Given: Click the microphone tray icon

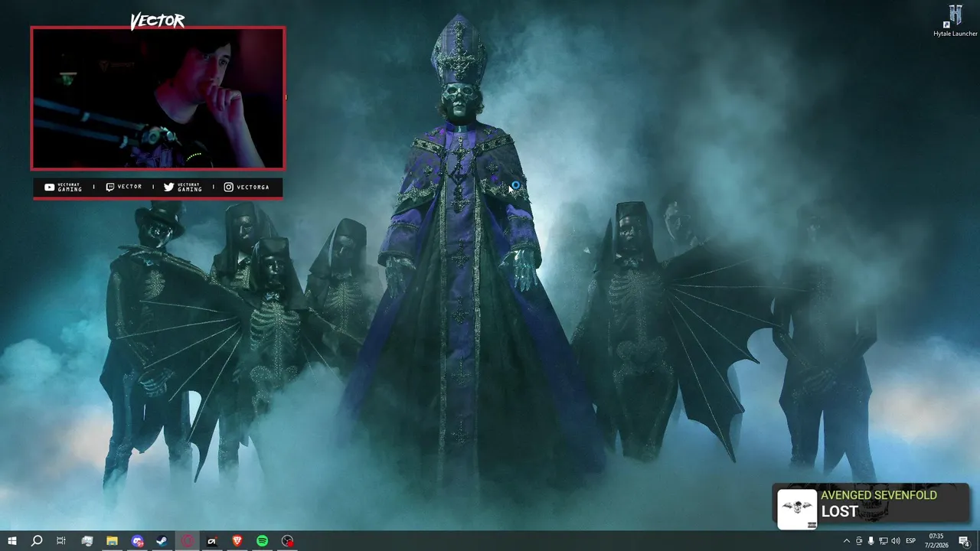Looking at the screenshot, I should [x=871, y=541].
